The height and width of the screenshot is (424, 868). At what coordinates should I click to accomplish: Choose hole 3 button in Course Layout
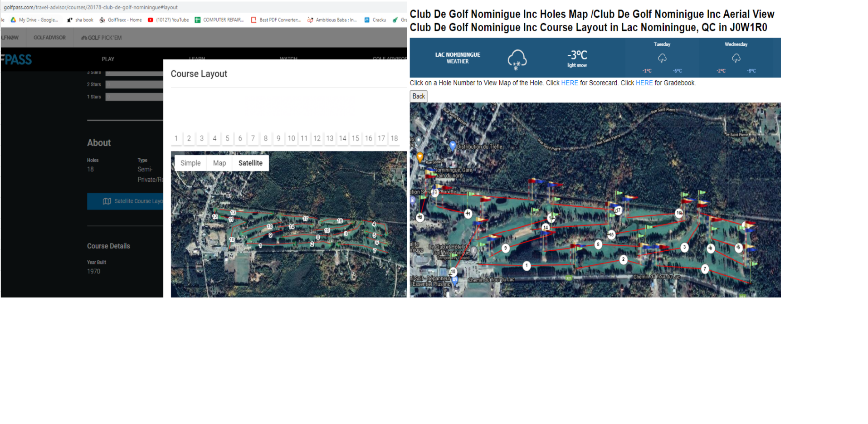coord(202,138)
